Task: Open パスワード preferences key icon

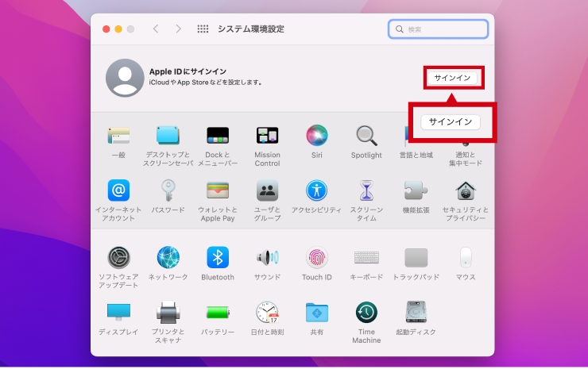Action: [168, 190]
